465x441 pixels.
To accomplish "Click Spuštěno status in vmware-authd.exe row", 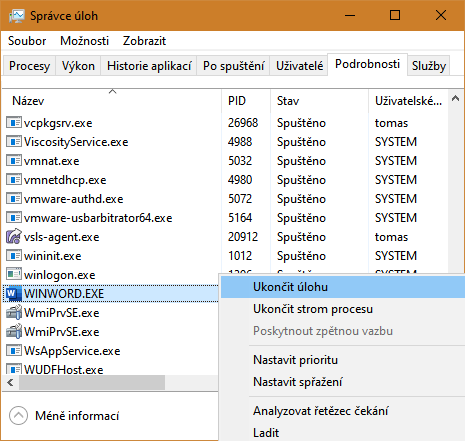I will pos(301,199).
